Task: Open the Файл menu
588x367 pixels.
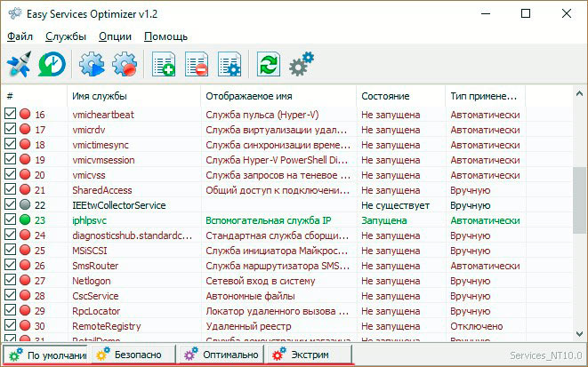Action: (20, 36)
